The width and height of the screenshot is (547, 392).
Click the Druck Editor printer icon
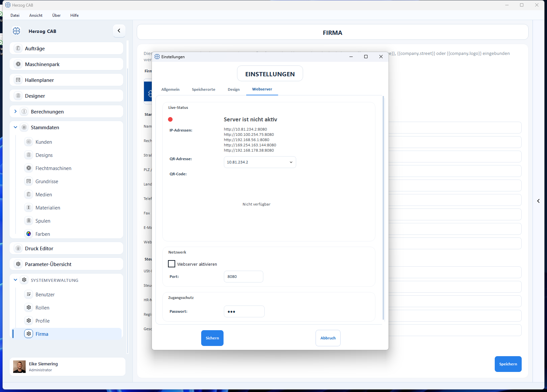click(18, 248)
